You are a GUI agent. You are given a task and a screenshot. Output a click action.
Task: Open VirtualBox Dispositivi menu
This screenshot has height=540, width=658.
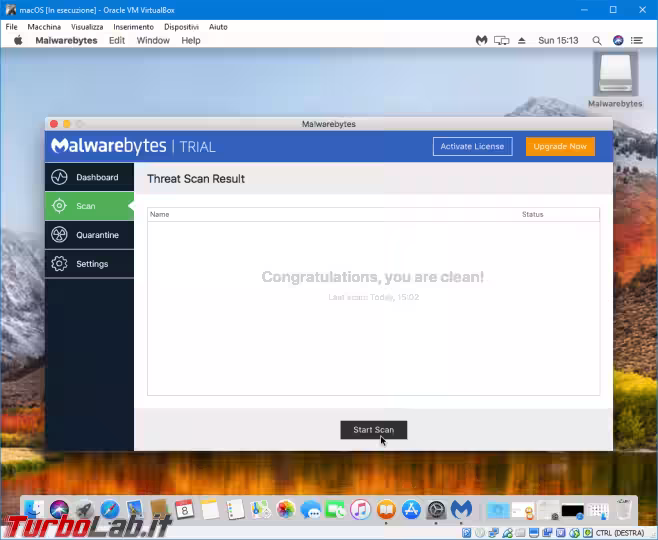pyautogui.click(x=181, y=27)
